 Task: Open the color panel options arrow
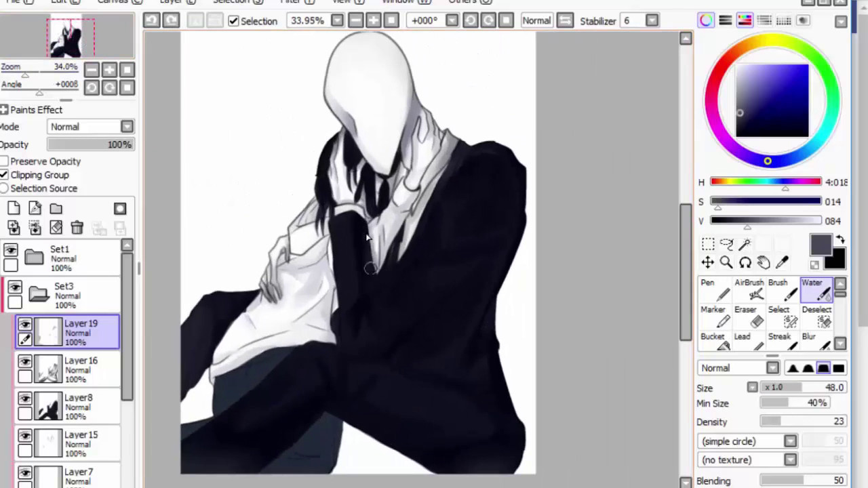click(842, 21)
